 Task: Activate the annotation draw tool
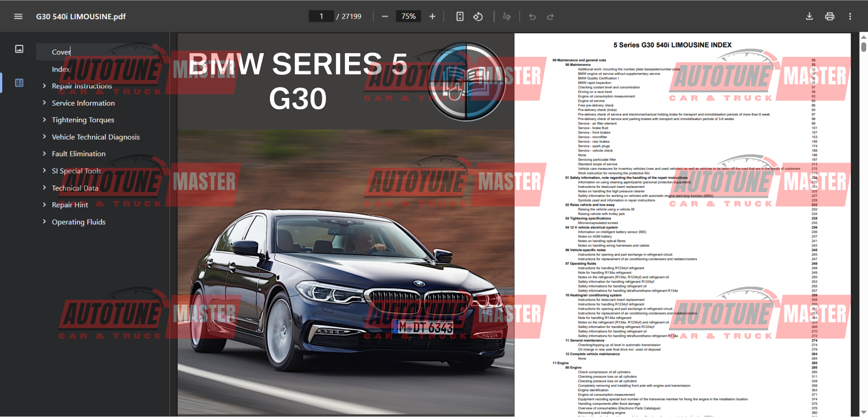click(x=507, y=16)
